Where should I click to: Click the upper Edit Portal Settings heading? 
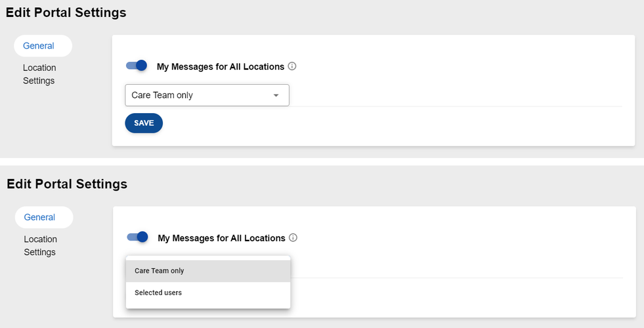click(66, 12)
